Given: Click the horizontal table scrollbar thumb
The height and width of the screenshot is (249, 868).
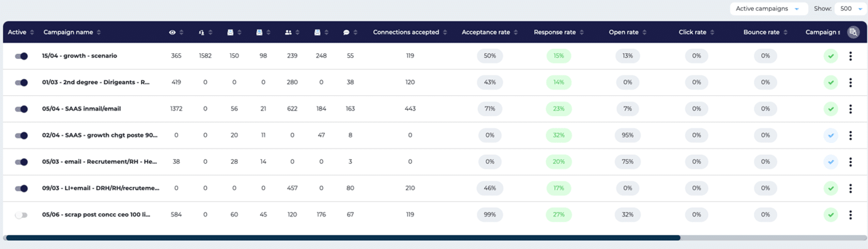Looking at the screenshot, I should point(343,238).
